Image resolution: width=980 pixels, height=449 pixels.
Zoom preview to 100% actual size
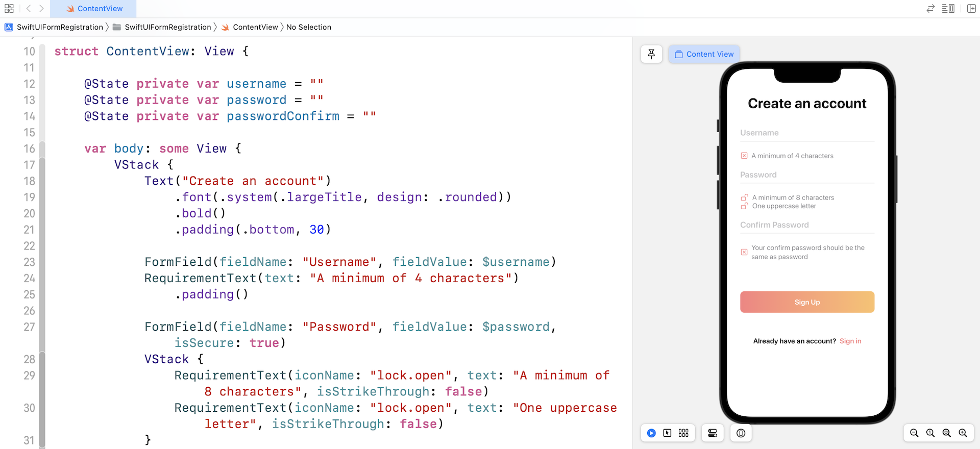pos(930,433)
